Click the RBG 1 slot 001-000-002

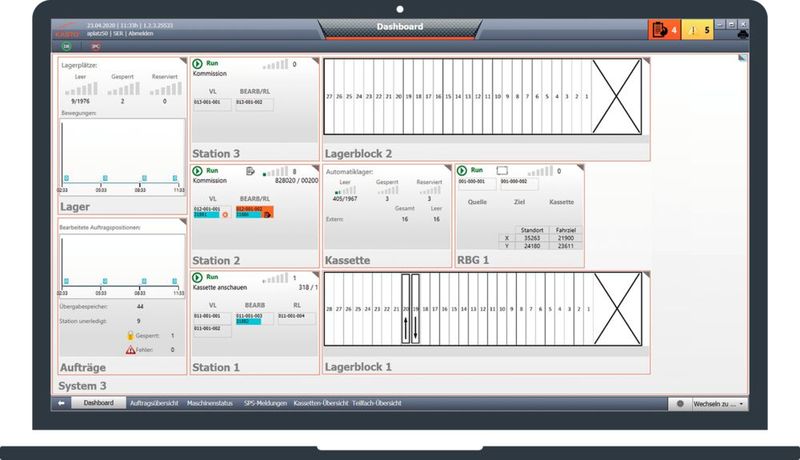(x=519, y=184)
